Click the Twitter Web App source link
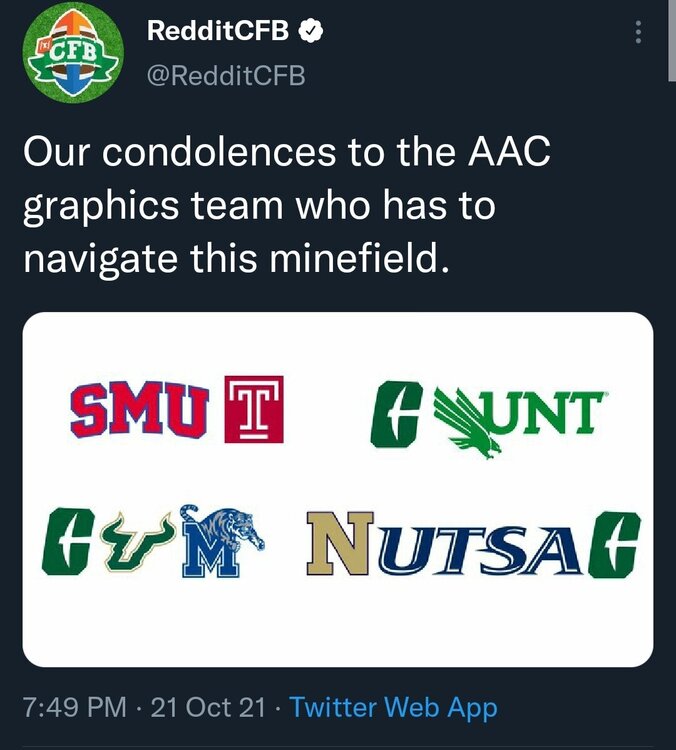The width and height of the screenshot is (676, 750). click(x=393, y=709)
